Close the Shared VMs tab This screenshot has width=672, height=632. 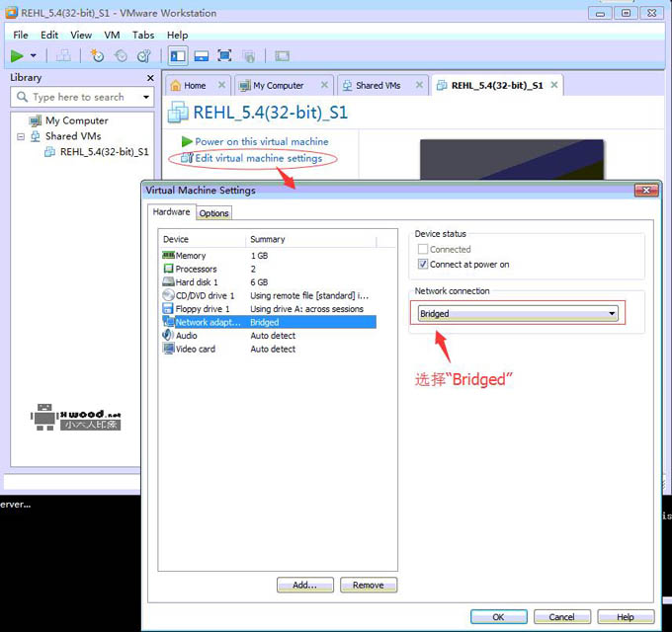pos(419,85)
